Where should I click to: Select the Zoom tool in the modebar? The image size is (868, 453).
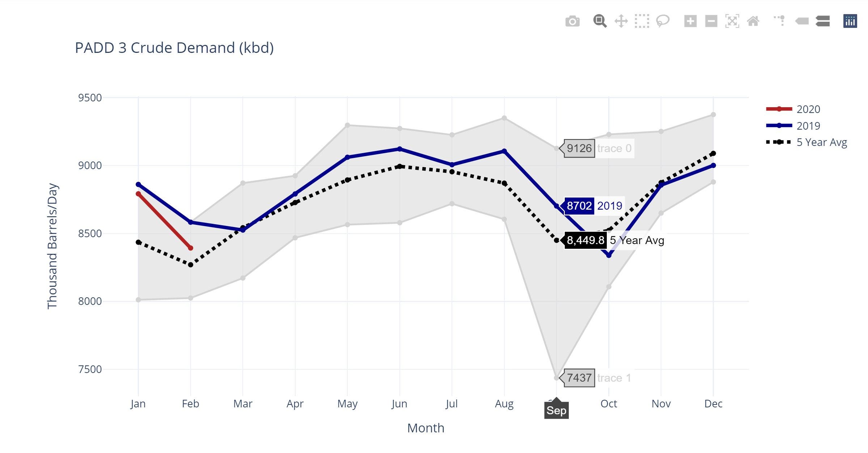point(600,22)
